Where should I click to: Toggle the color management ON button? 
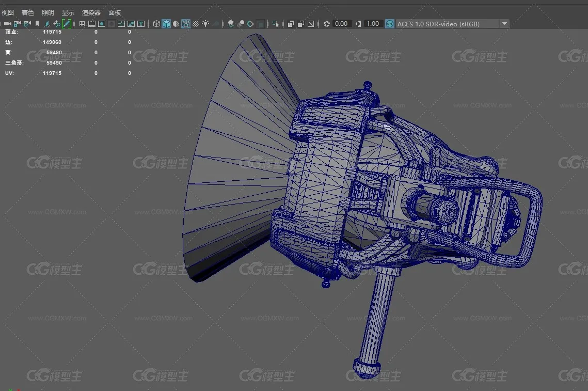390,24
